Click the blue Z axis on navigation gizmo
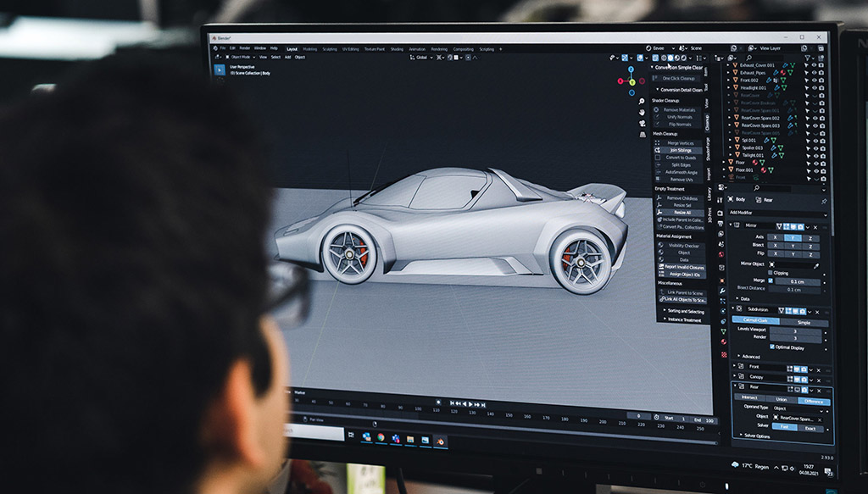Image resolution: width=868 pixels, height=494 pixels. (x=631, y=69)
